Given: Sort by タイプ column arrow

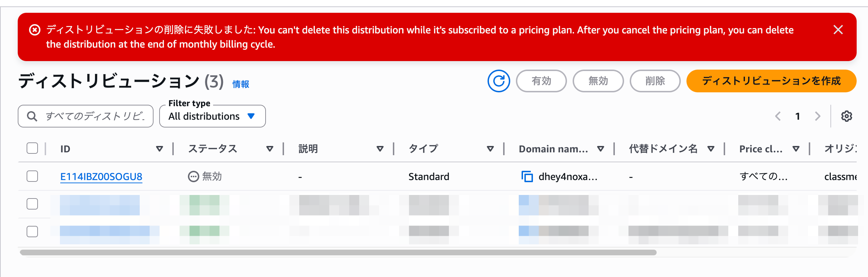Looking at the screenshot, I should coord(490,149).
